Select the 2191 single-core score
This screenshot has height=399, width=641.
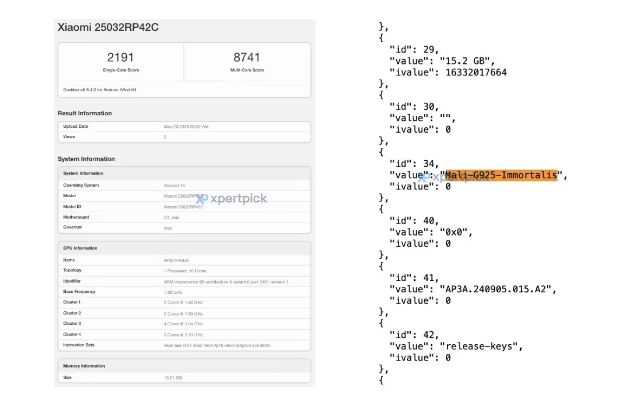(x=121, y=57)
